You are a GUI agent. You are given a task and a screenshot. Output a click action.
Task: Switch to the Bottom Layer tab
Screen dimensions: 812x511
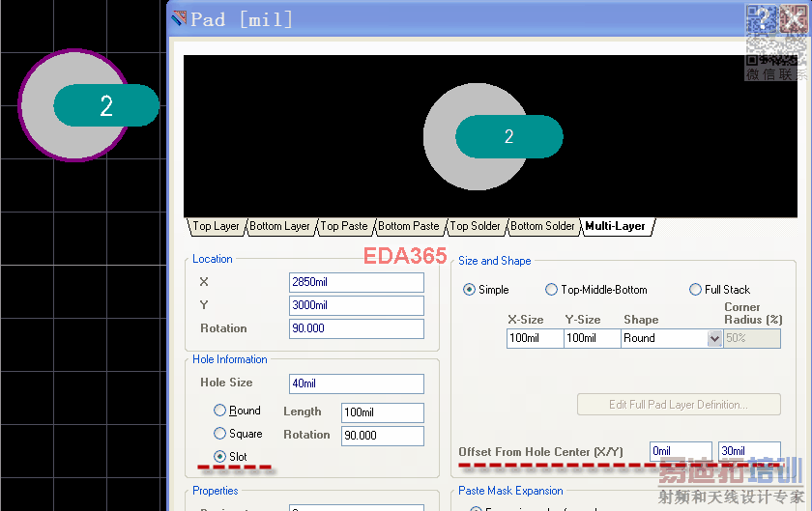click(279, 226)
